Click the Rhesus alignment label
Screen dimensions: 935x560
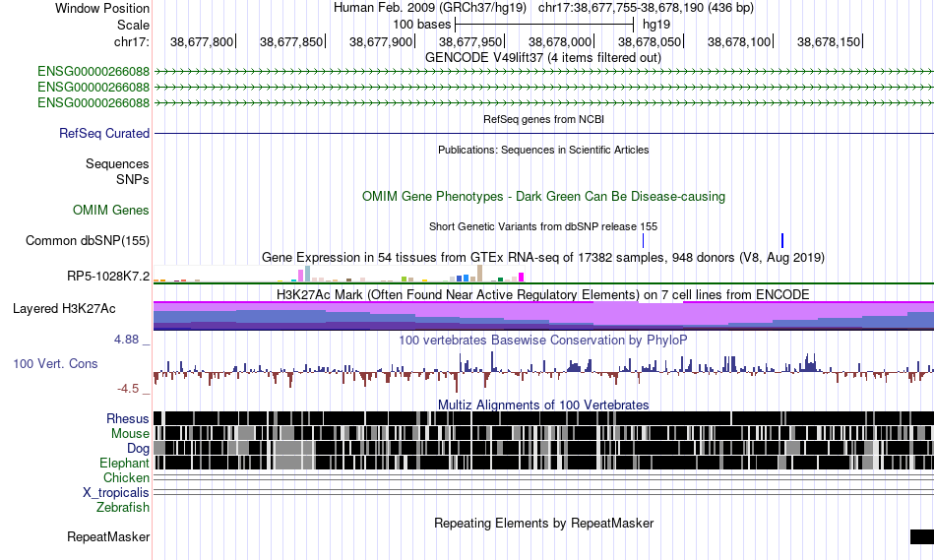[x=128, y=418]
